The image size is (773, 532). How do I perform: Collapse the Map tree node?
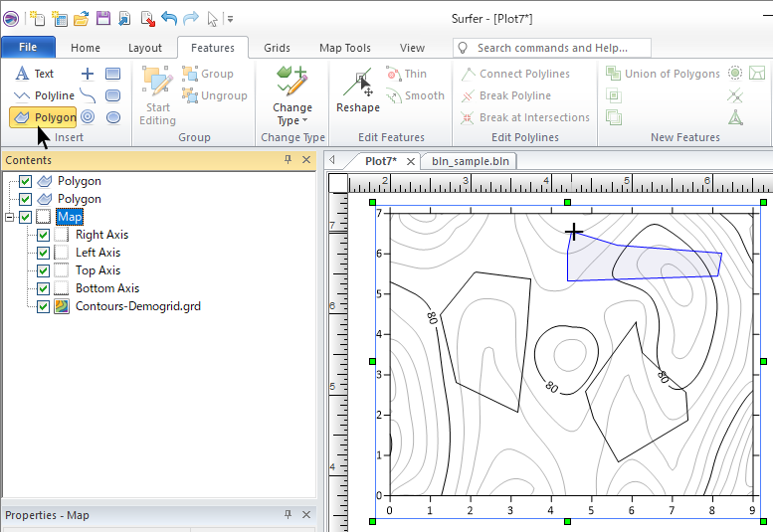tap(9, 217)
